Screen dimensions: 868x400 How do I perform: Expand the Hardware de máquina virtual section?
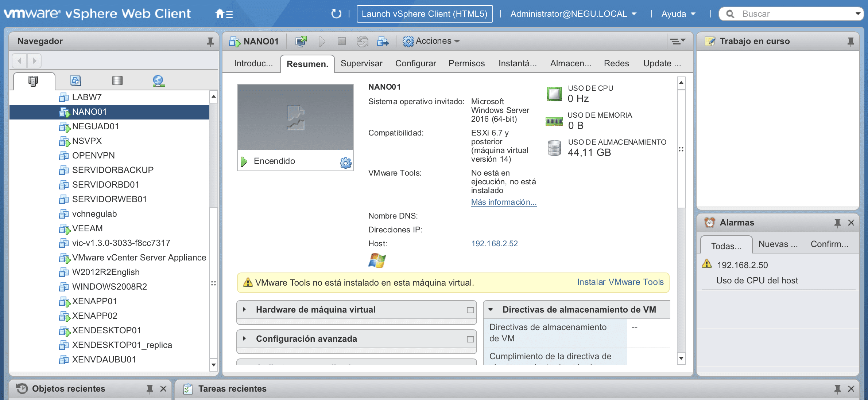point(244,310)
